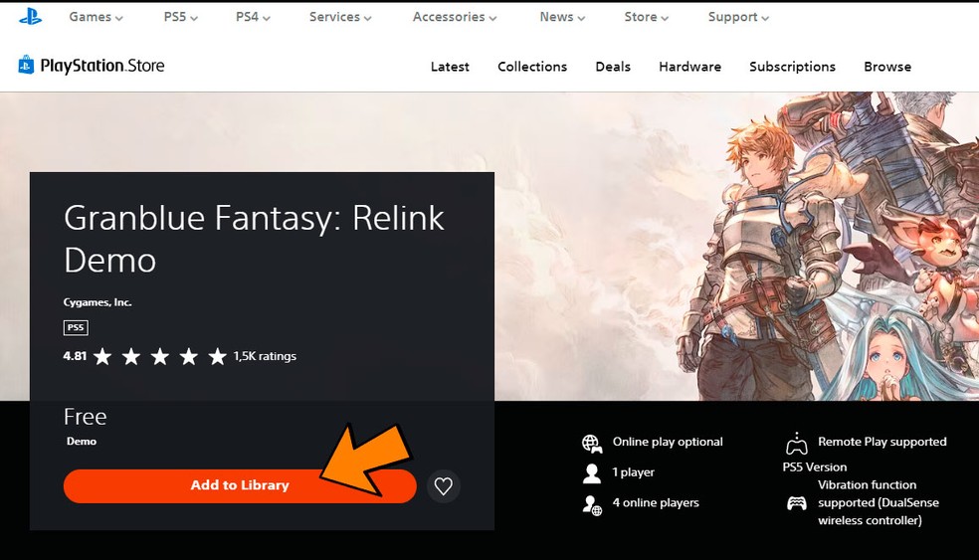This screenshot has height=560, width=979.
Task: Expand the Accessories dropdown menu
Action: pyautogui.click(x=455, y=17)
